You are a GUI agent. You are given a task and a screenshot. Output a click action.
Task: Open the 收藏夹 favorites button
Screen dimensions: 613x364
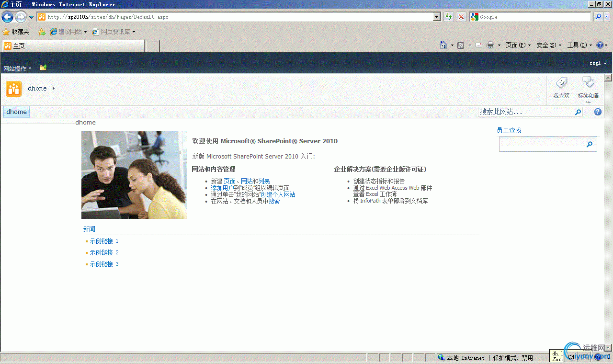16,32
